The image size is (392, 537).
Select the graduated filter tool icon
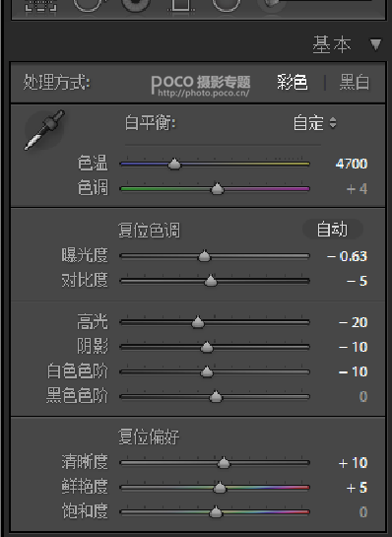[x=181, y=5]
